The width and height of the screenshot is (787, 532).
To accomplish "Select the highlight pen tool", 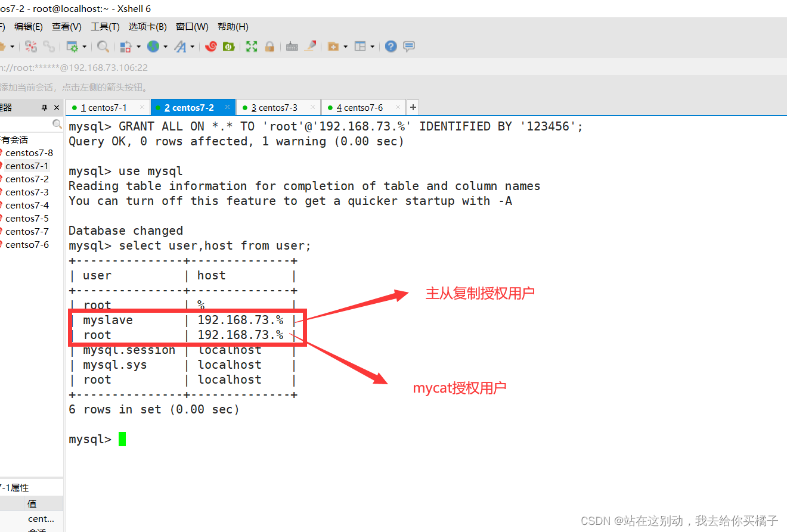I will point(311,46).
